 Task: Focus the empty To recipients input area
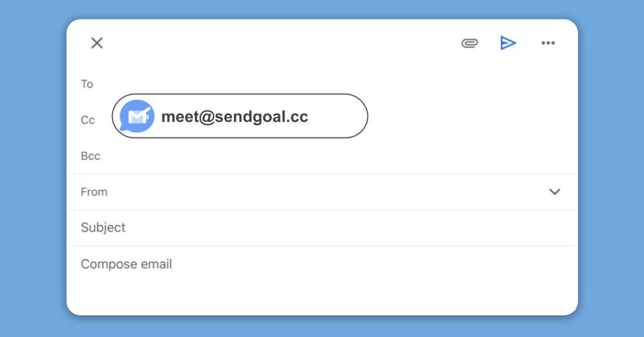[x=324, y=82]
